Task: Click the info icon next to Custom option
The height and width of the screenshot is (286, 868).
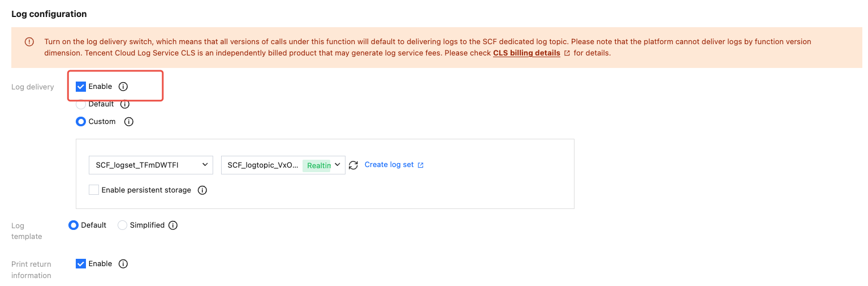Action: (128, 122)
